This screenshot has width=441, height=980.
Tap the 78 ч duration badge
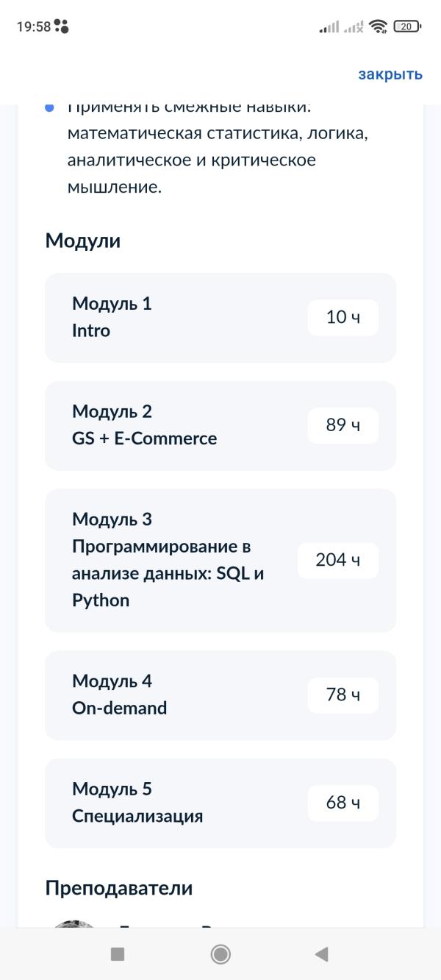(x=343, y=695)
